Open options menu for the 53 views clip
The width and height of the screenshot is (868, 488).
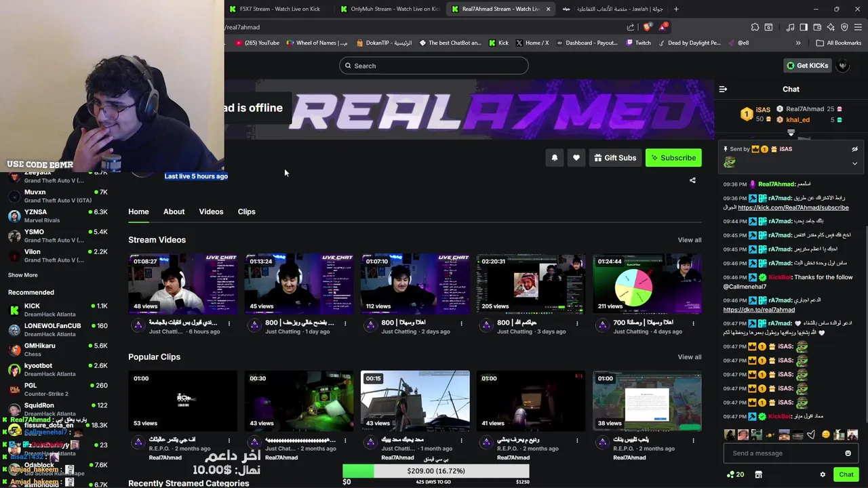(x=229, y=441)
